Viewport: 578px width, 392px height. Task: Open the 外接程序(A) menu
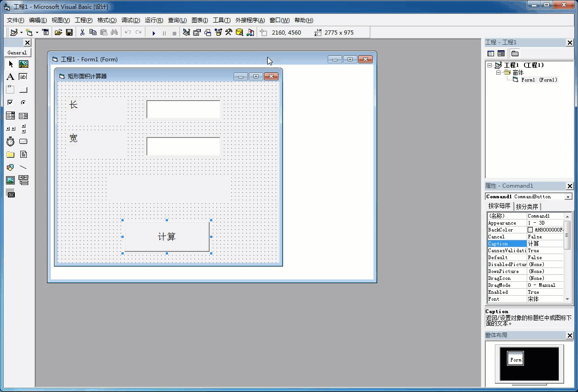point(250,20)
